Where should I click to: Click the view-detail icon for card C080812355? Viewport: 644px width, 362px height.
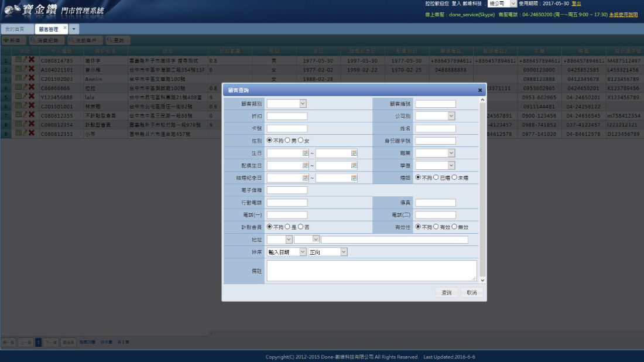point(18,115)
